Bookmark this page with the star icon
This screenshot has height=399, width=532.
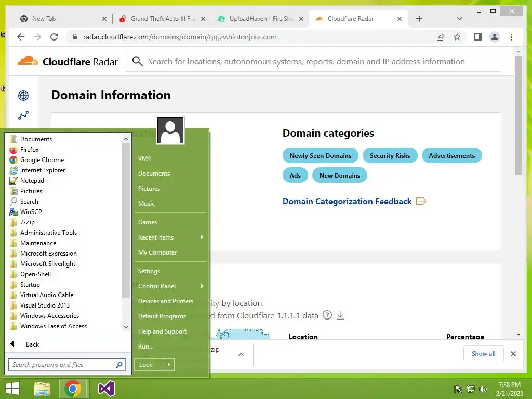(x=457, y=37)
